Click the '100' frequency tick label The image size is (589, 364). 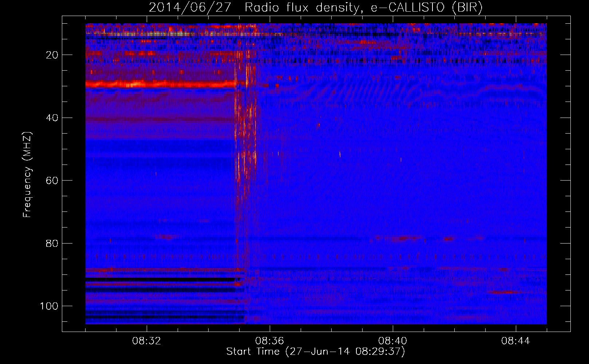click(x=49, y=306)
